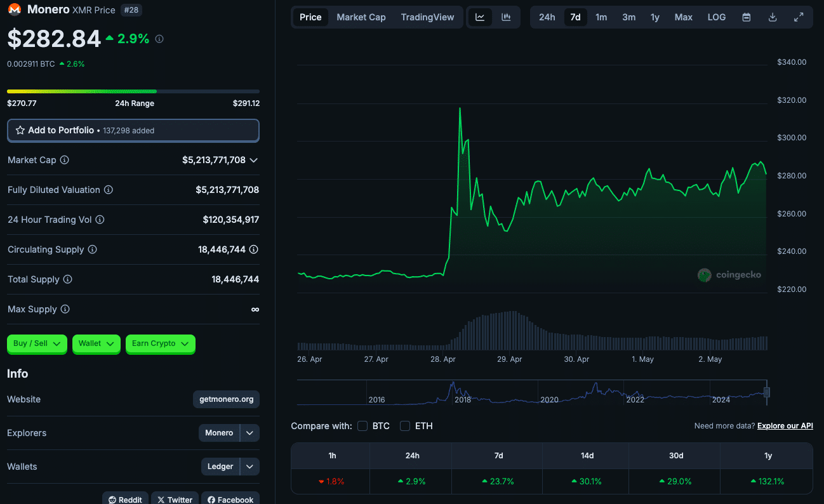Click Add to Portfolio button
824x504 pixels.
pyautogui.click(x=133, y=130)
